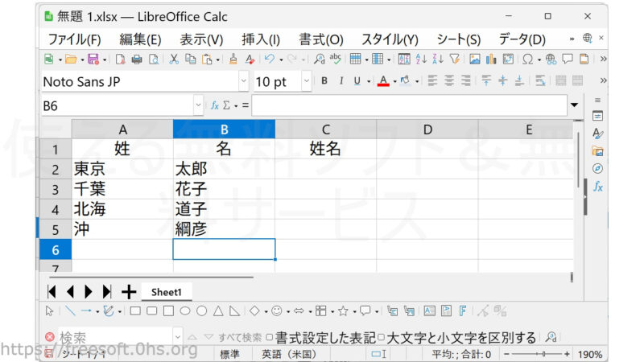
Task: Click the AutoFilter funnel icon
Action: [455, 59]
